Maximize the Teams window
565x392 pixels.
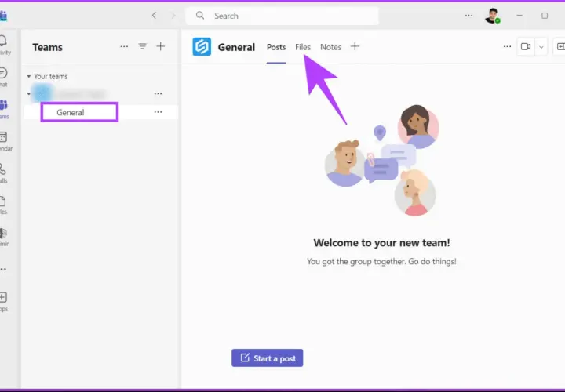click(x=545, y=16)
